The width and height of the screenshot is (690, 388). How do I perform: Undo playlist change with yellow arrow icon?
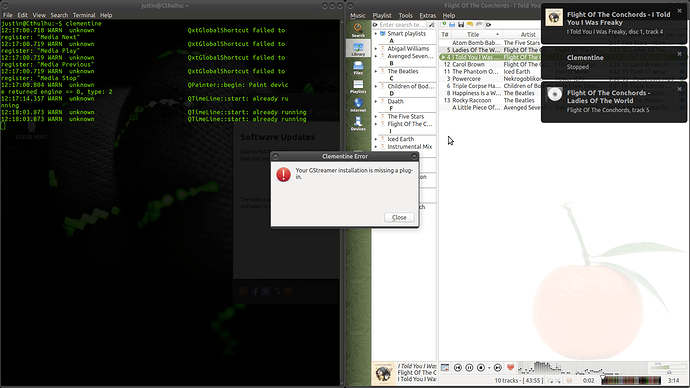(470, 25)
